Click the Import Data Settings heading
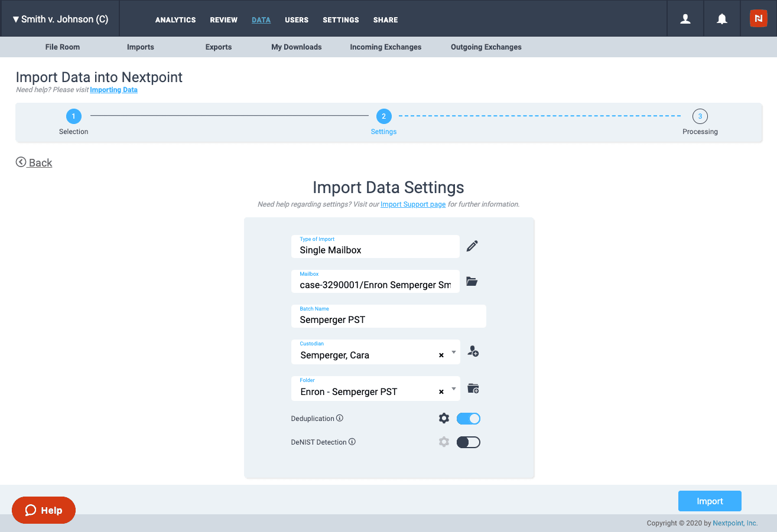The image size is (777, 532). (x=388, y=187)
